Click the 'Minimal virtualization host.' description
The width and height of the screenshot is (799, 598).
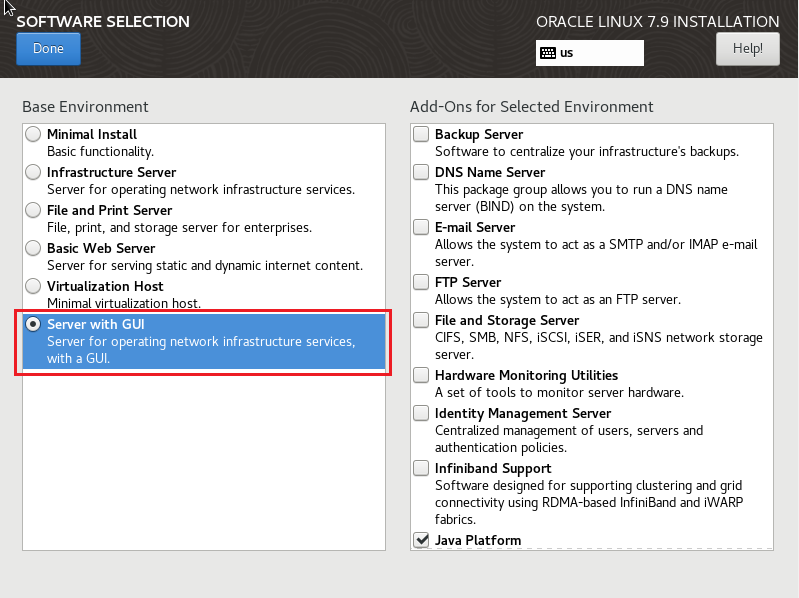[x=124, y=304]
